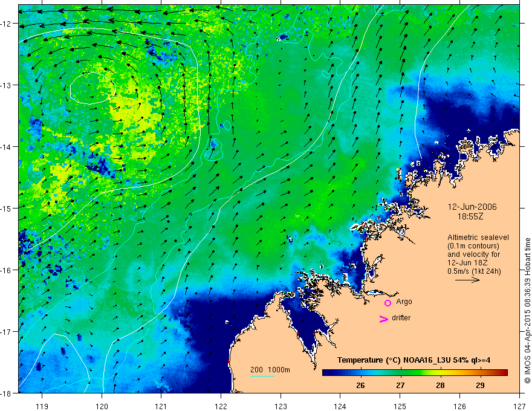Click the temperature colour bar
The width and height of the screenshot is (532, 411).
[x=415, y=373]
